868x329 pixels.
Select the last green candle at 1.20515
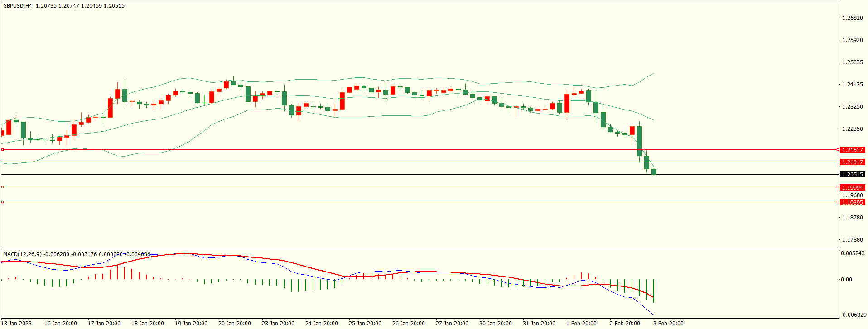[654, 172]
